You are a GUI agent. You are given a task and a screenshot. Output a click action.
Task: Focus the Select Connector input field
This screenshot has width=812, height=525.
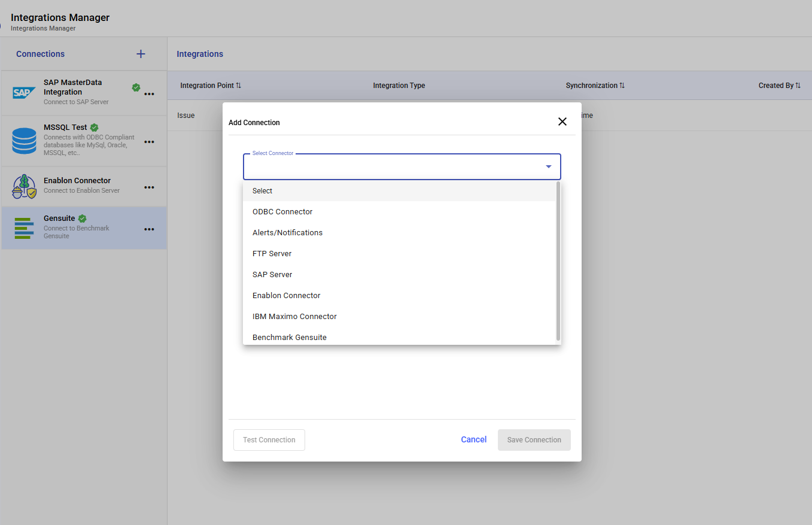402,167
